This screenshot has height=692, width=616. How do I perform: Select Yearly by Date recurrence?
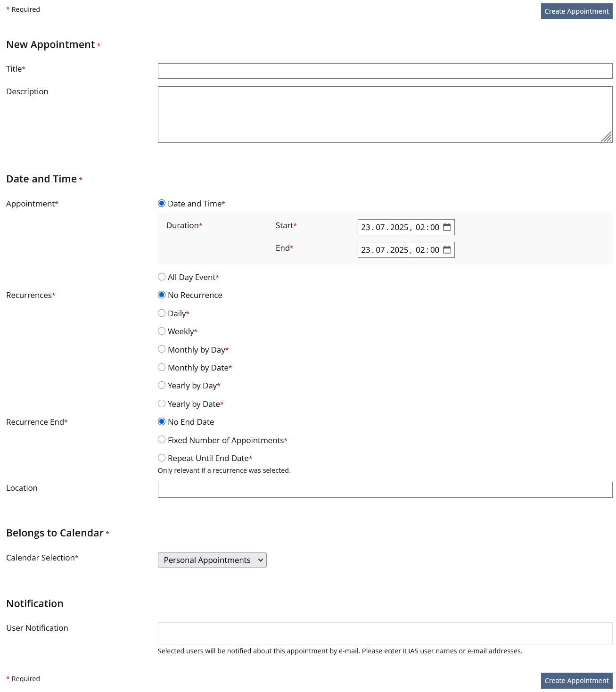click(x=162, y=404)
